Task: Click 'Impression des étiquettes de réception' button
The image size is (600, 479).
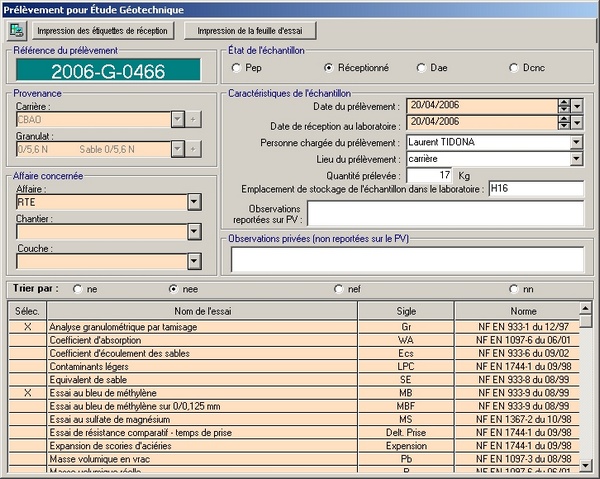Action: [102, 31]
